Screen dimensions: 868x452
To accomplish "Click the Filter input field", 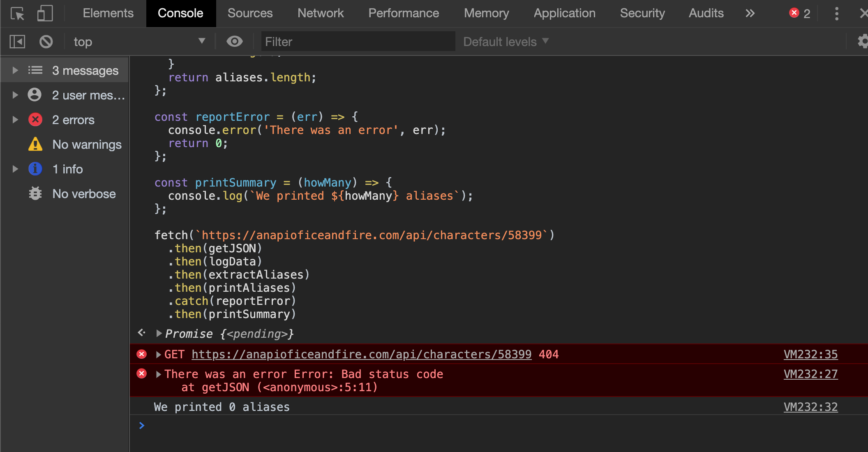I will pyautogui.click(x=358, y=42).
